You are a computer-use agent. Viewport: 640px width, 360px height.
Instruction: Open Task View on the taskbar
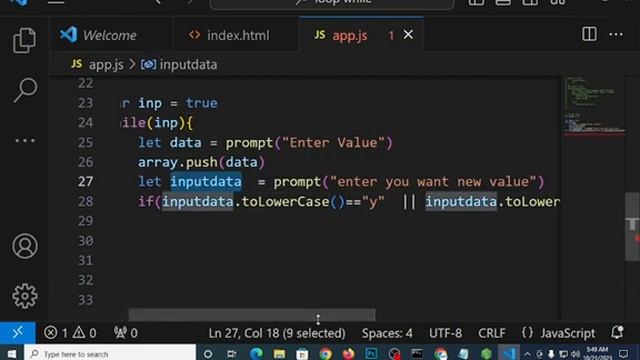point(231,353)
